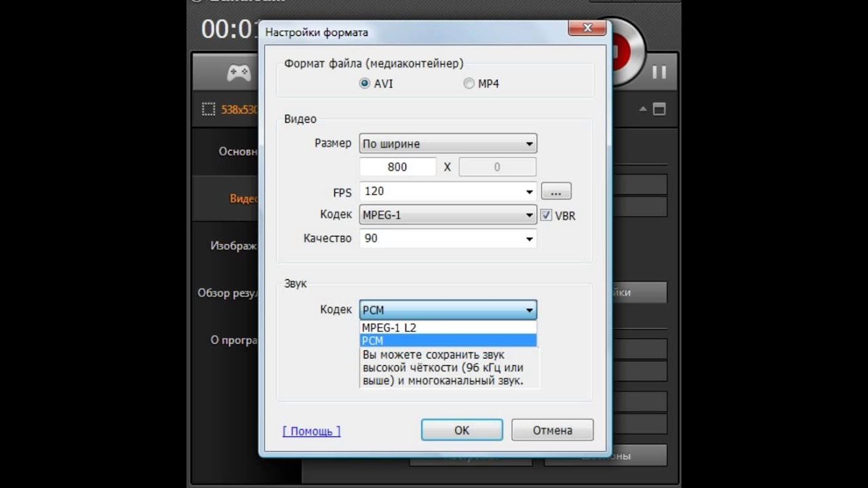
Task: Collapse the audio Кодек PCM dropdown
Action: [x=448, y=310]
